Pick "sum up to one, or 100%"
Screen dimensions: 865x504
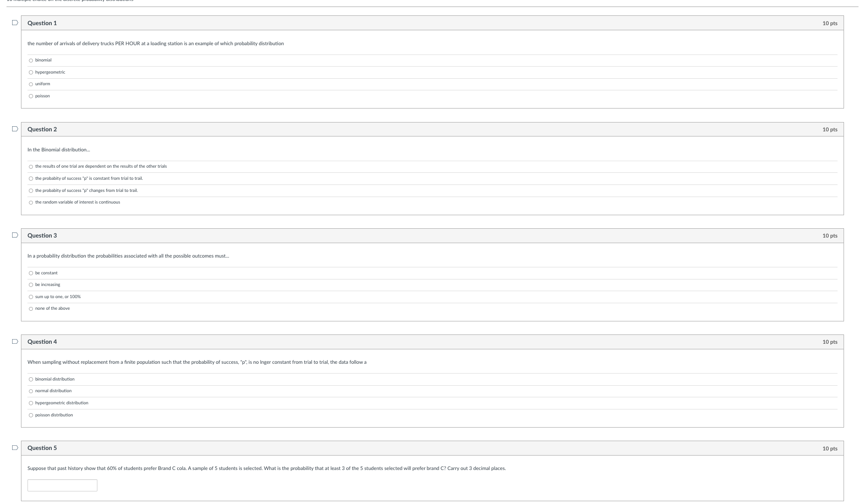click(x=31, y=297)
